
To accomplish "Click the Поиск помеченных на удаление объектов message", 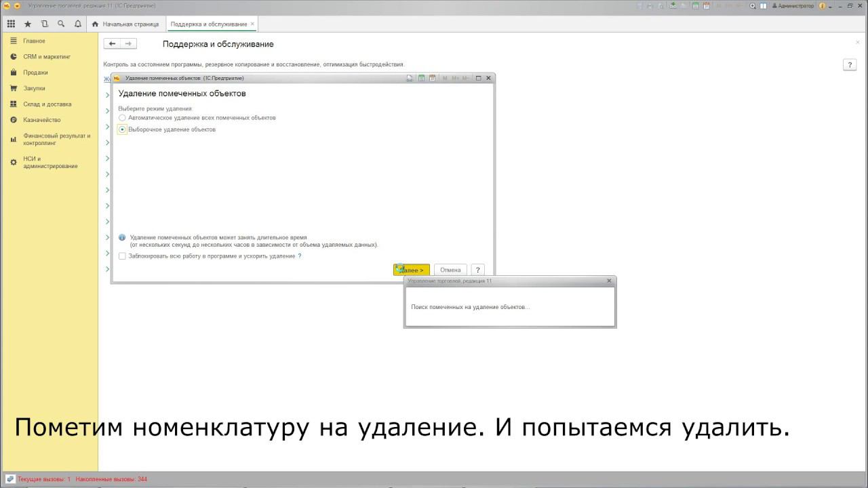I will pos(470,307).
